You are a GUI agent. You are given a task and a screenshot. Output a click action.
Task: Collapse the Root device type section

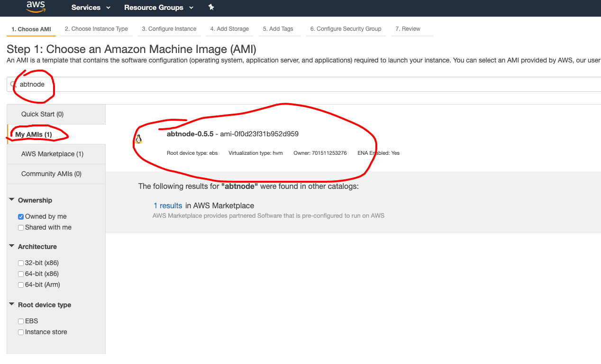pyautogui.click(x=12, y=304)
